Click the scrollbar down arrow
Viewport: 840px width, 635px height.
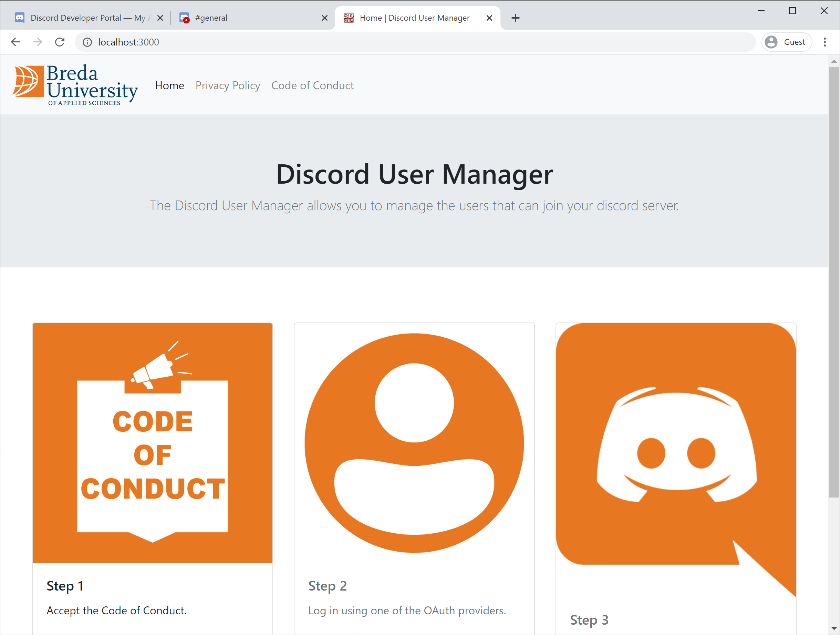[x=833, y=628]
